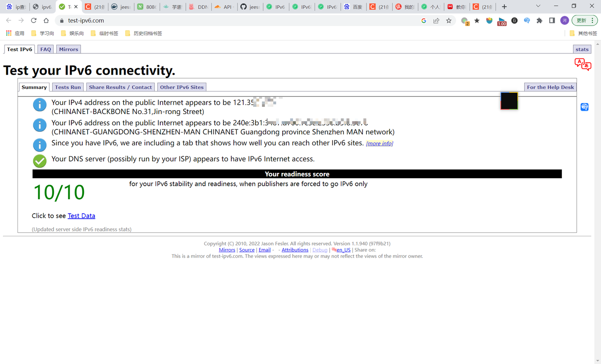The height and width of the screenshot is (364, 601).
Task: Open the 学习向 bookmark folder
Action: (x=43, y=33)
